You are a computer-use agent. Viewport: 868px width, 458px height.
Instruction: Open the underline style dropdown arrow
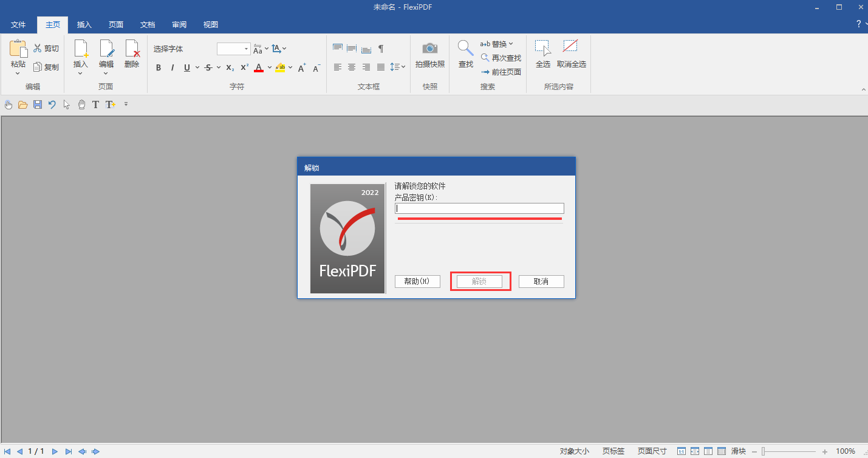pos(197,67)
